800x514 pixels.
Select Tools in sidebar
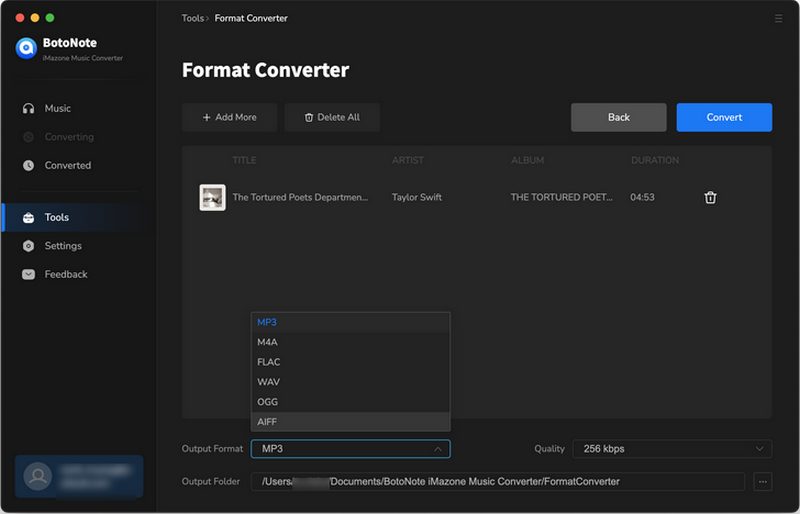[x=57, y=217]
